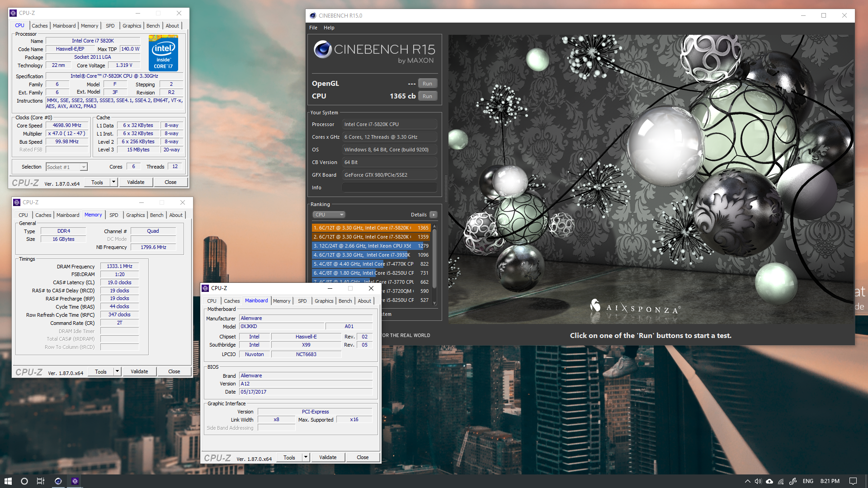This screenshot has height=488, width=868.
Task: Click the Cinebench rendered scene image
Action: click(x=651, y=179)
